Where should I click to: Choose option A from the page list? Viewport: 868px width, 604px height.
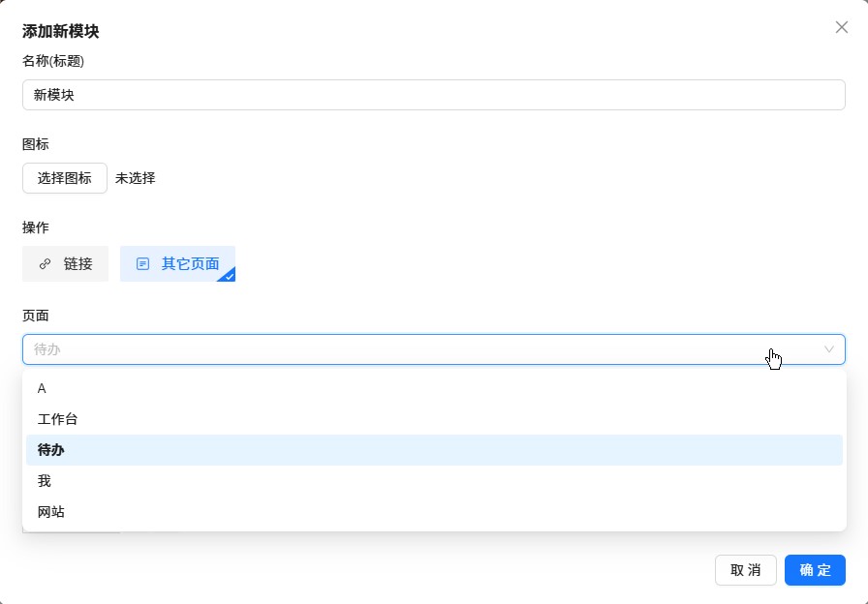[42, 388]
